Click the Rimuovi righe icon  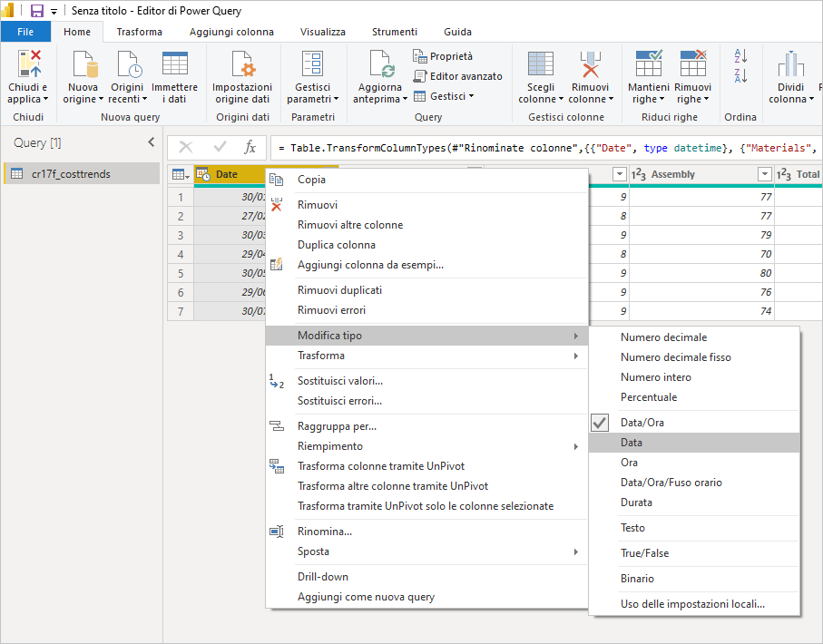point(693,63)
